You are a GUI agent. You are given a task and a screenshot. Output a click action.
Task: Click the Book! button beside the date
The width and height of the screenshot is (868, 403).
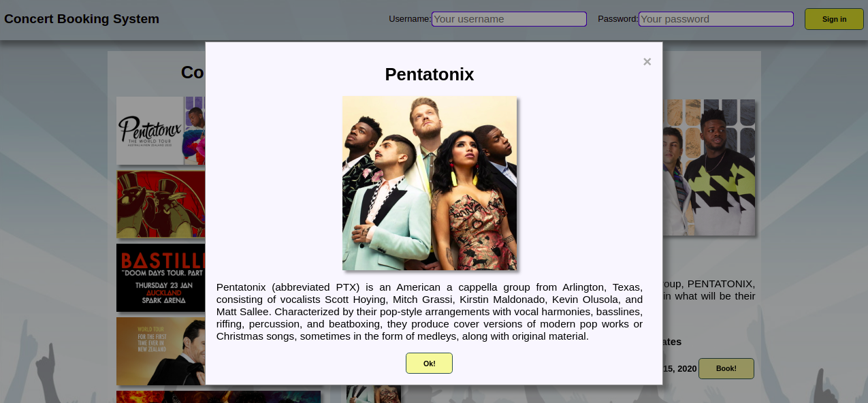726,368
